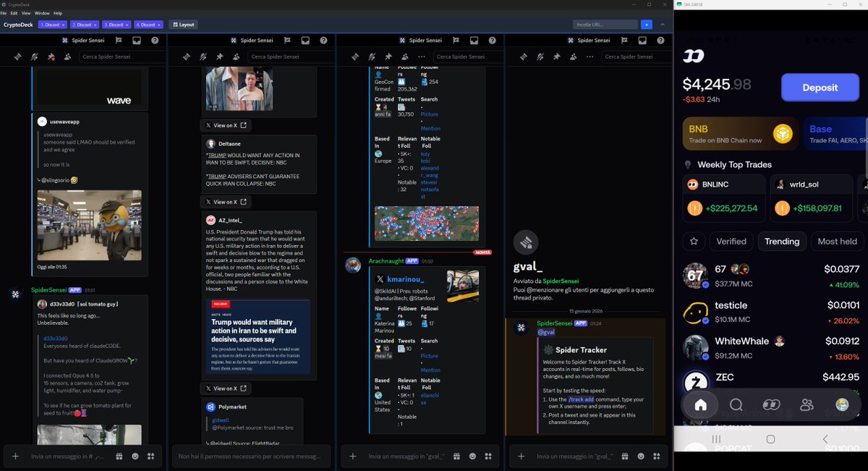The width and height of the screenshot is (868, 471).
Task: Show member list icon in Discord pane 1
Action: 67,56
